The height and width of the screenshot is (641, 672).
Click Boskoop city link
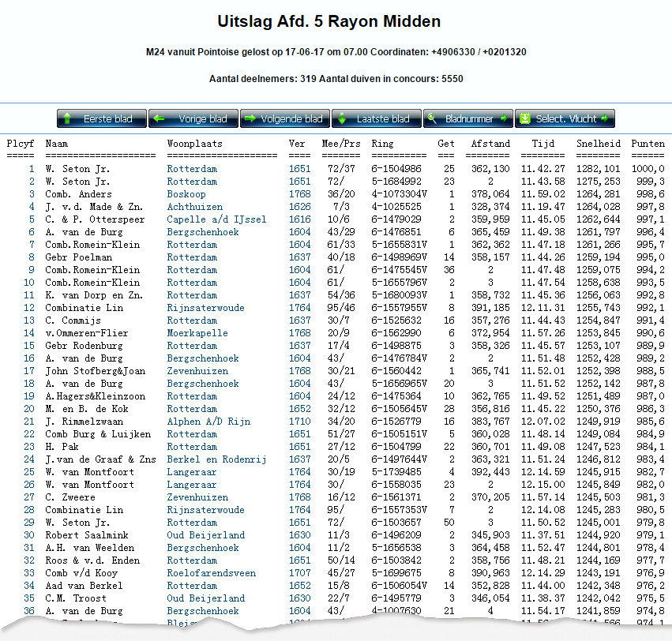(186, 194)
